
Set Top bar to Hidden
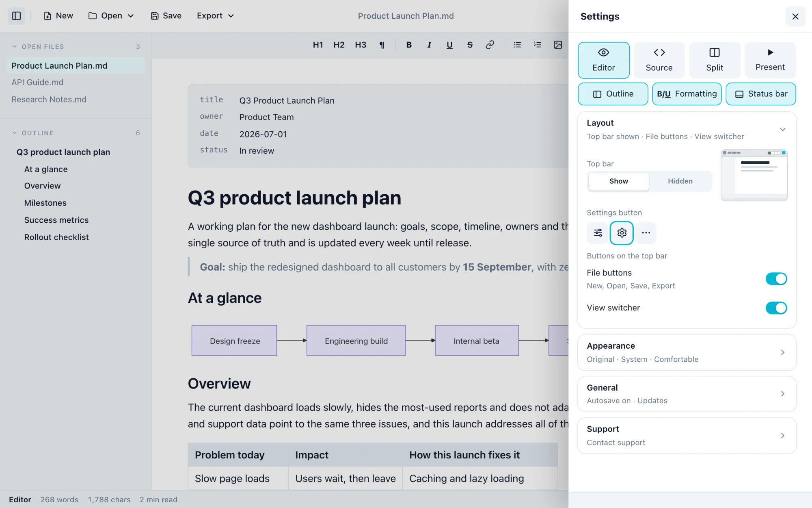pyautogui.click(x=680, y=181)
